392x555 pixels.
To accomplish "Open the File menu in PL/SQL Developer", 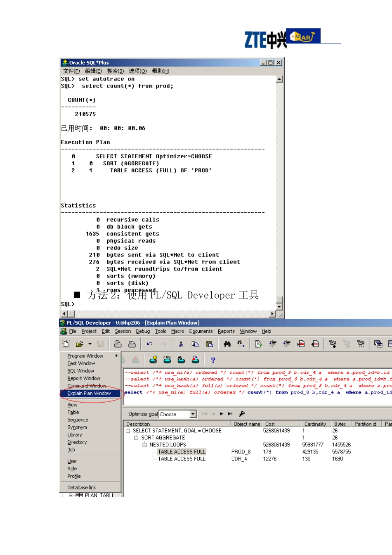I will click(x=73, y=331).
